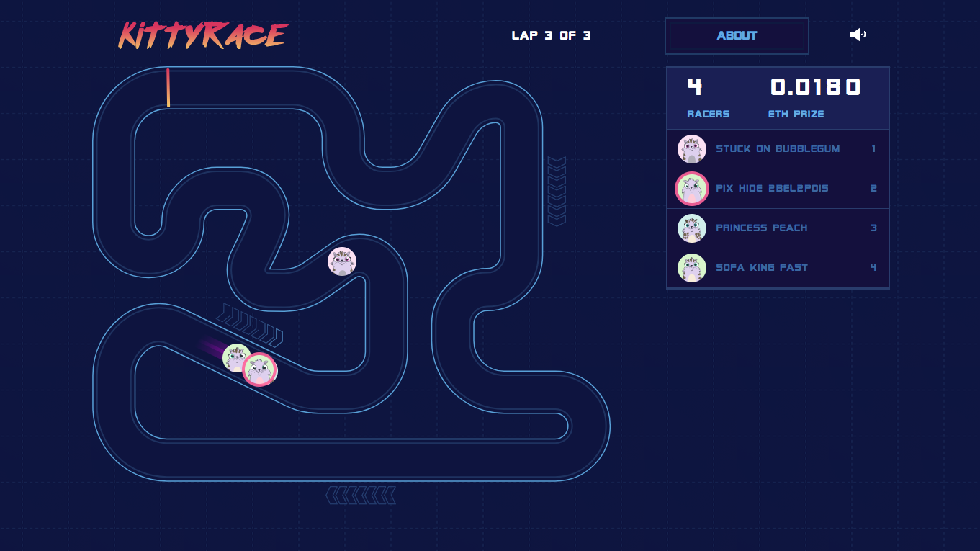Click the vertical chevron arrows right of track
The width and height of the screenshot is (980, 551).
point(557,192)
